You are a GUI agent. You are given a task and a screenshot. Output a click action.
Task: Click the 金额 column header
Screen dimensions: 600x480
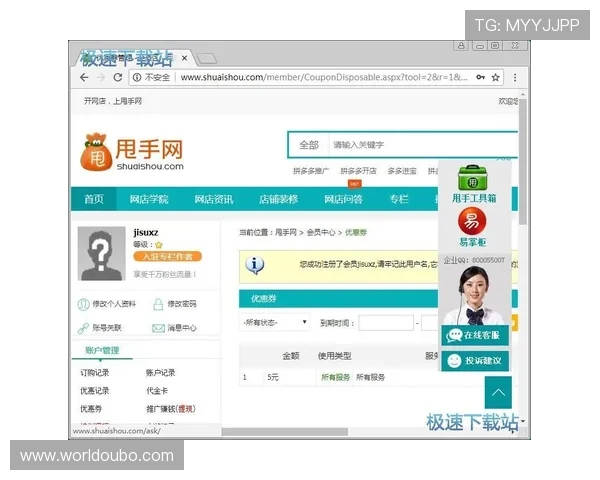pyautogui.click(x=290, y=356)
